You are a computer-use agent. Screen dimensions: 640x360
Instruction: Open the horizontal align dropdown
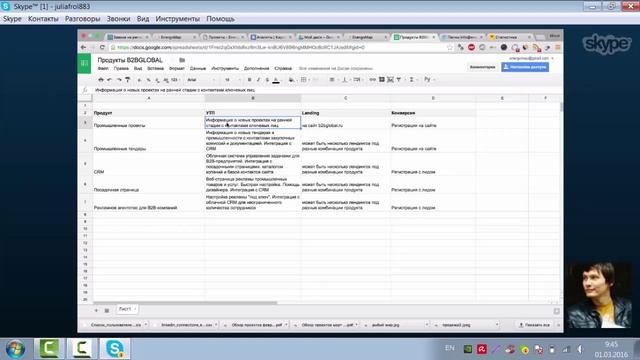[x=333, y=80]
